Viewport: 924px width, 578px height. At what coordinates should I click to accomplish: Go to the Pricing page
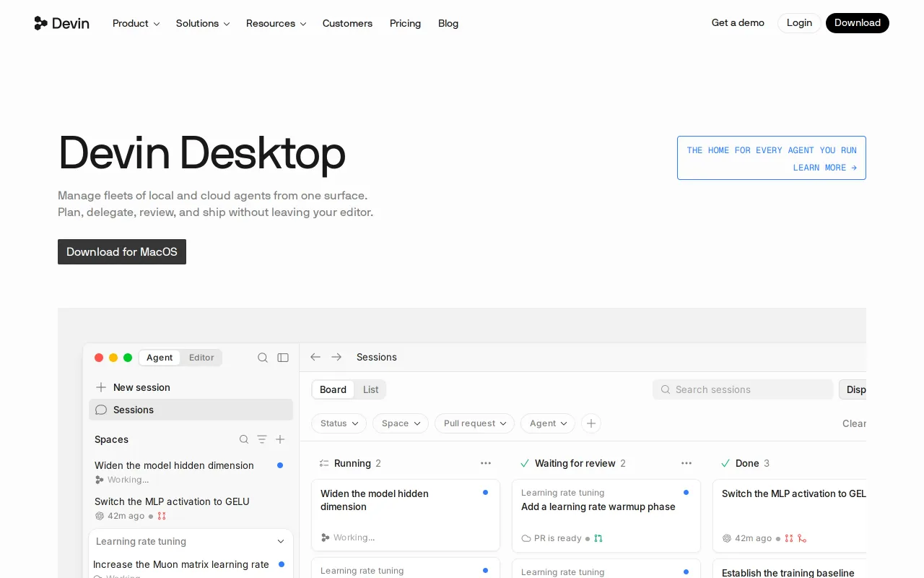405,23
